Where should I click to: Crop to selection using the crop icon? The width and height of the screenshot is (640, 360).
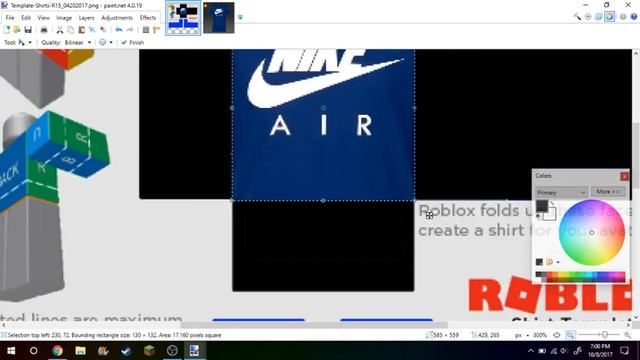click(92, 30)
